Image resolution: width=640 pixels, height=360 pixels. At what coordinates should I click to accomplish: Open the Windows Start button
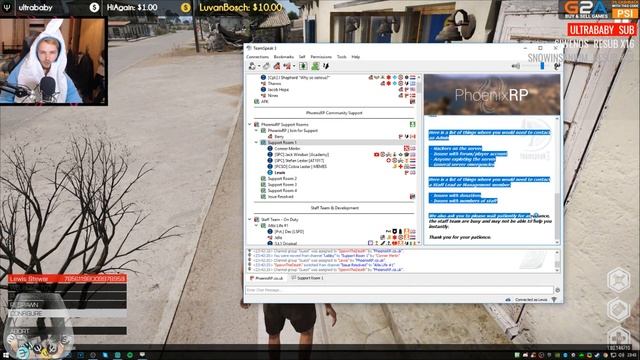pos(5,356)
